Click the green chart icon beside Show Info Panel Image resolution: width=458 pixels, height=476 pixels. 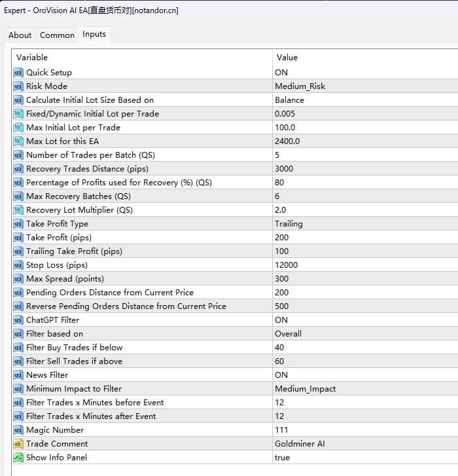click(18, 458)
